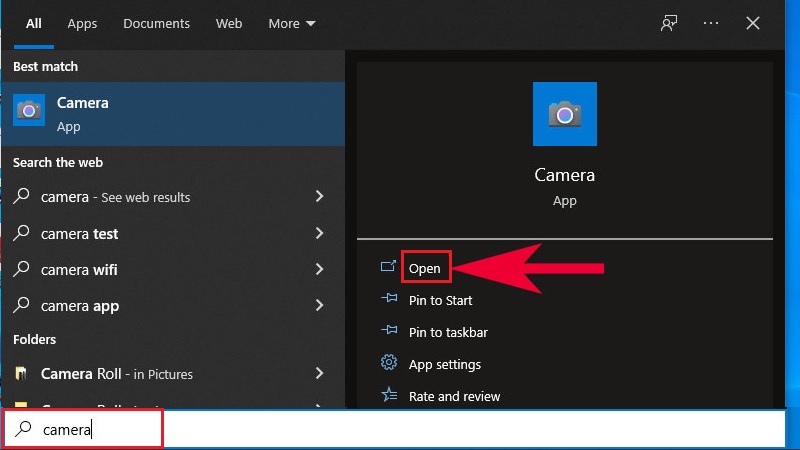This screenshot has height=450, width=800.
Task: Expand the 'camera app' suggestion arrow
Action: tap(319, 305)
